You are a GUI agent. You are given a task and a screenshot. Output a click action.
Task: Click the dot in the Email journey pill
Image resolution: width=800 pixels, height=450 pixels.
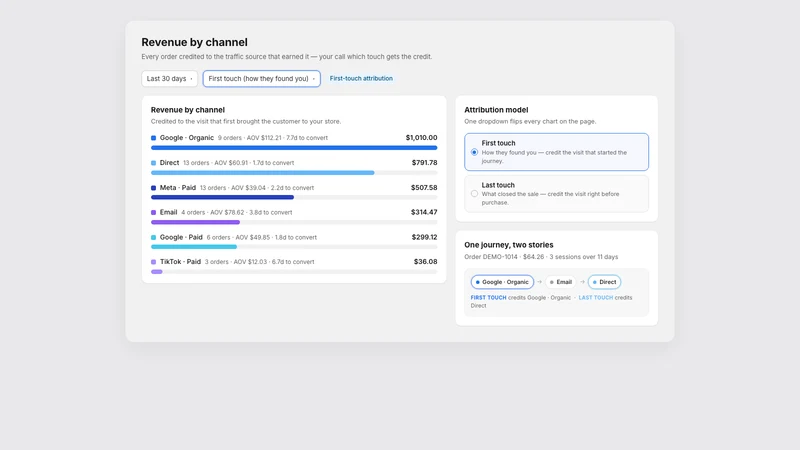point(552,282)
